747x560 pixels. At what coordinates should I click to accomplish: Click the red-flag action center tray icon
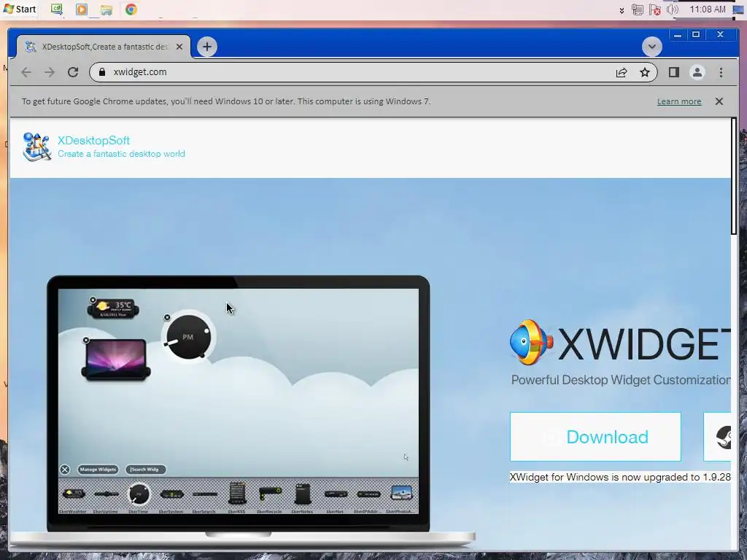(x=654, y=9)
